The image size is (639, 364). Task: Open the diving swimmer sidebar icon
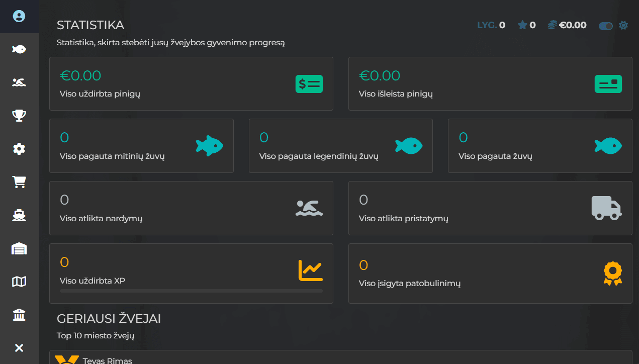(19, 82)
